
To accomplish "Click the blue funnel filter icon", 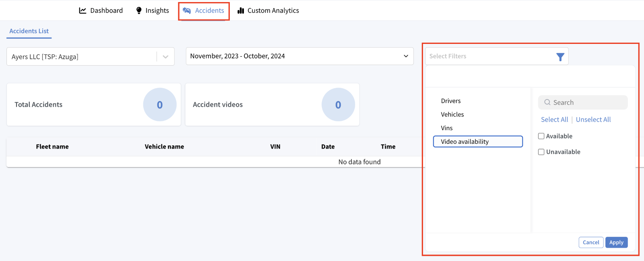I will pos(560,57).
